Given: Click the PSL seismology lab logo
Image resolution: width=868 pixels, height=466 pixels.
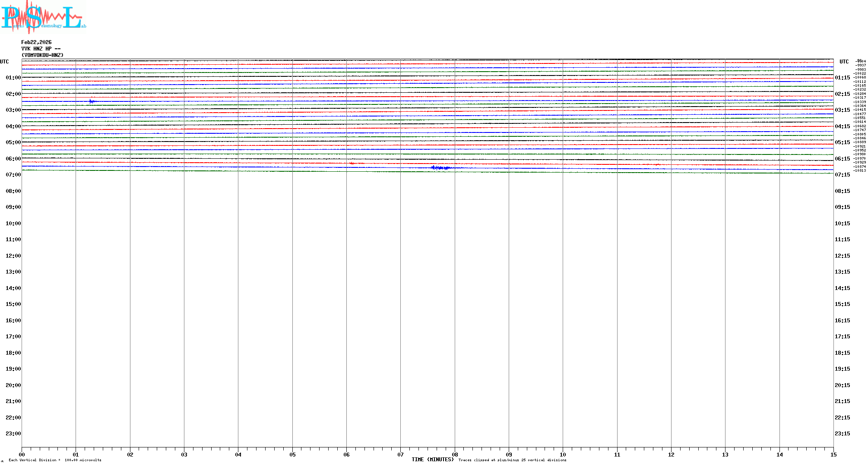Looking at the screenshot, I should [43, 17].
